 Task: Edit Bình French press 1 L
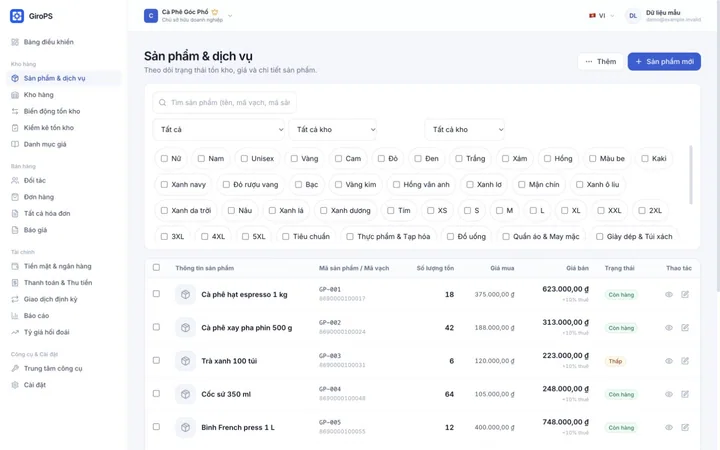pyautogui.click(x=685, y=428)
